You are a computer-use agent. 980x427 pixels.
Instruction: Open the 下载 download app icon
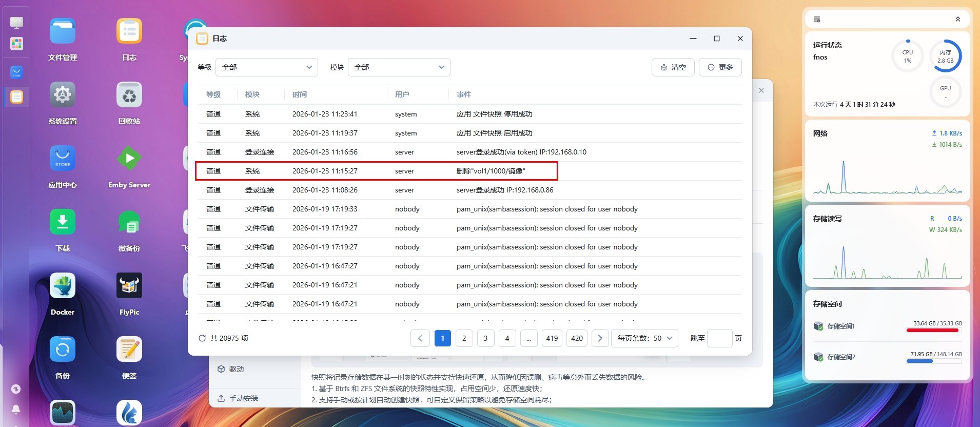point(63,222)
